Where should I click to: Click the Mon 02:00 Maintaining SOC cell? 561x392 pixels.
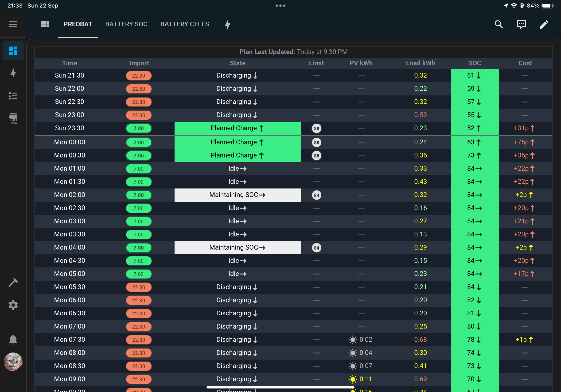click(238, 195)
